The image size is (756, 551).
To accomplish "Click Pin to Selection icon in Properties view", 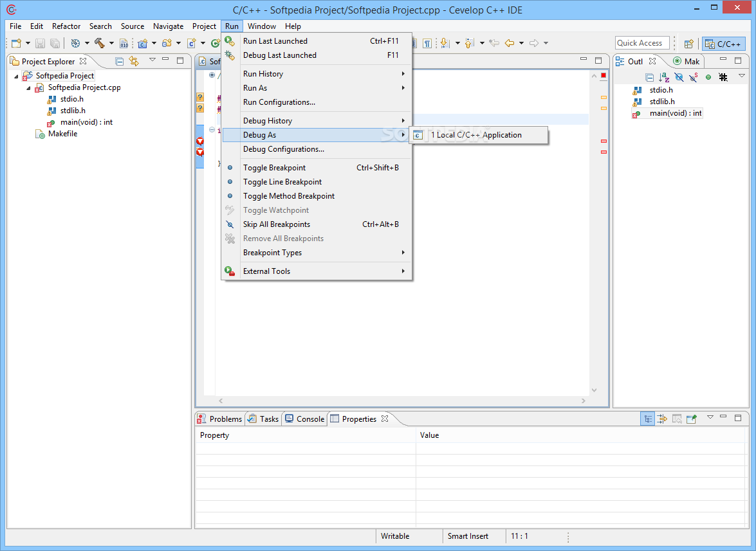I will pyautogui.click(x=692, y=419).
